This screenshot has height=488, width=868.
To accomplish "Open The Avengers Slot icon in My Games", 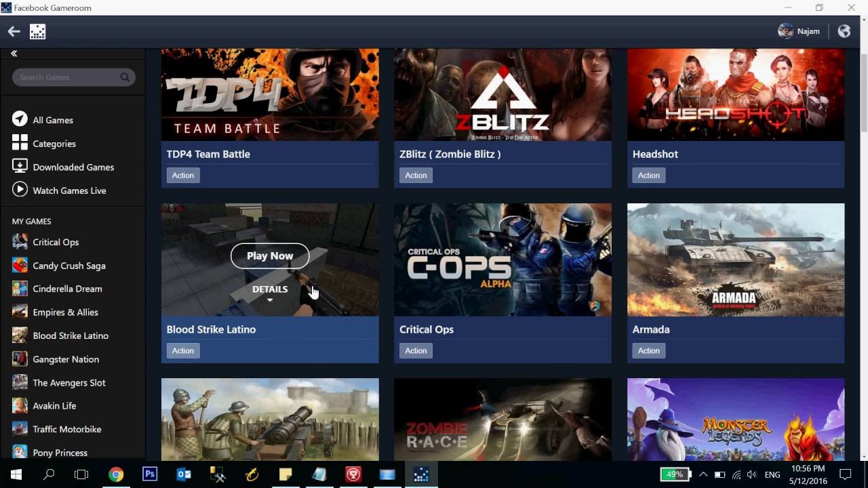I will point(20,382).
